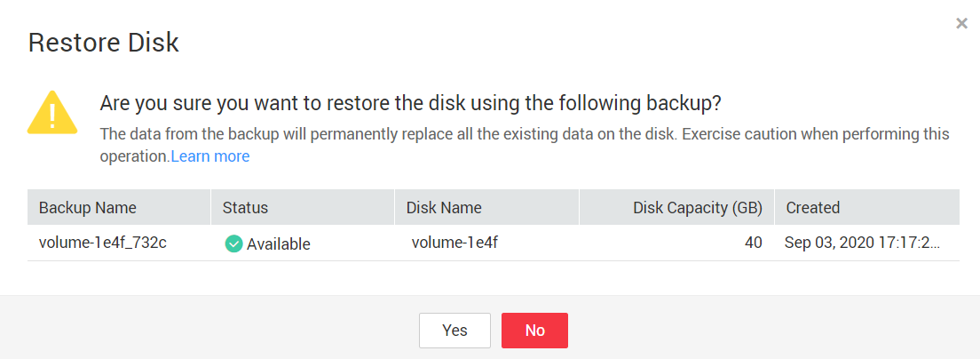Screen dimensions: 980x359
Task: Click the Disk Capacity (GB) column header
Action: [x=698, y=207]
